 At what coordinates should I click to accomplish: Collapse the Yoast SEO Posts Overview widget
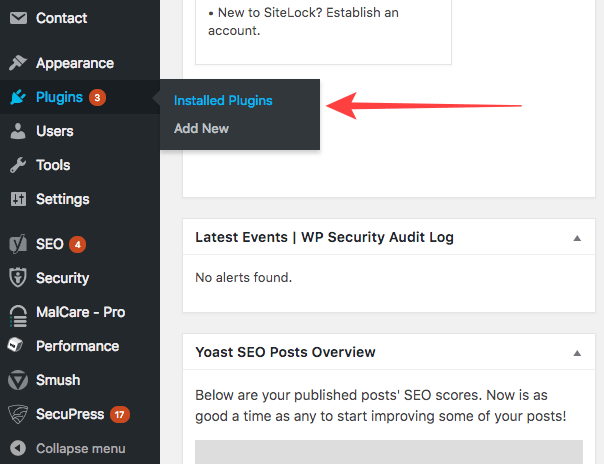pos(577,352)
